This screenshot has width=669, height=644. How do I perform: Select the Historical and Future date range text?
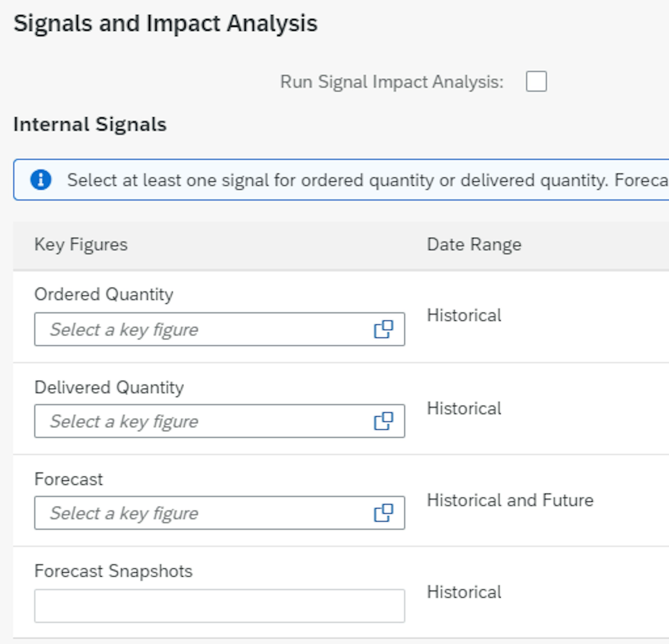click(x=510, y=500)
